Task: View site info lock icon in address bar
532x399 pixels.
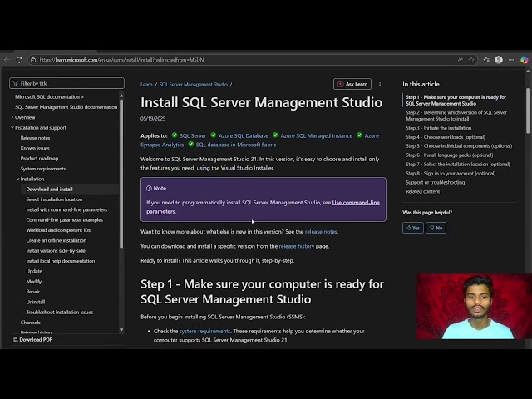Action: tap(33, 60)
